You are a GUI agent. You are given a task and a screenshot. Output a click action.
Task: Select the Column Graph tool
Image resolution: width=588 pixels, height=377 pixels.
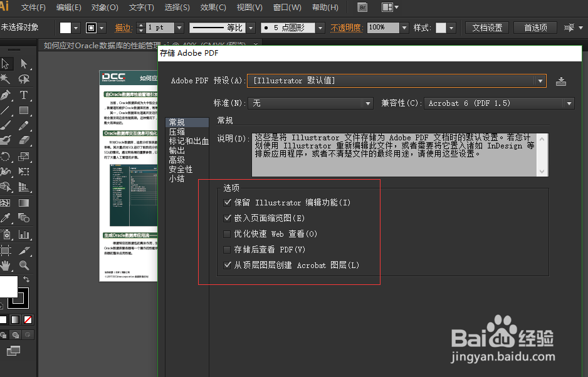coord(24,235)
